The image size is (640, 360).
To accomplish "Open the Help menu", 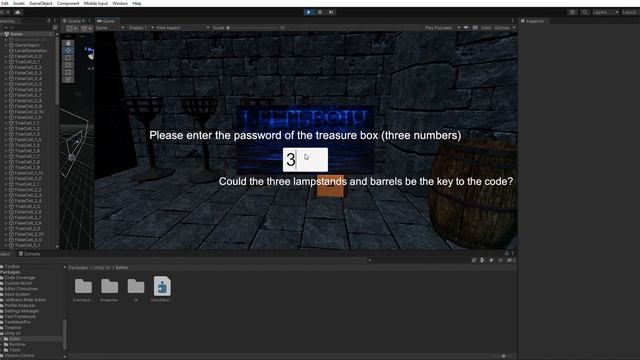I will pos(137,3).
